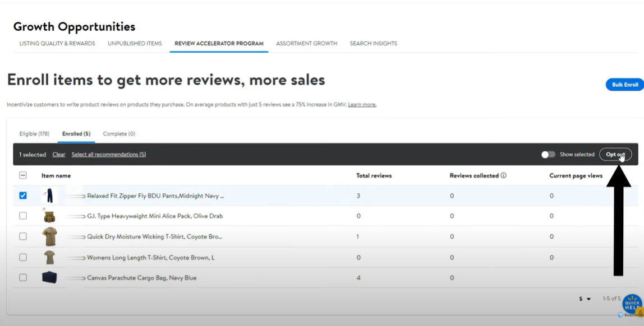Viewport: 644px width, 326px height.
Task: Toggle the select-all checkbox in table header
Action: tap(23, 175)
